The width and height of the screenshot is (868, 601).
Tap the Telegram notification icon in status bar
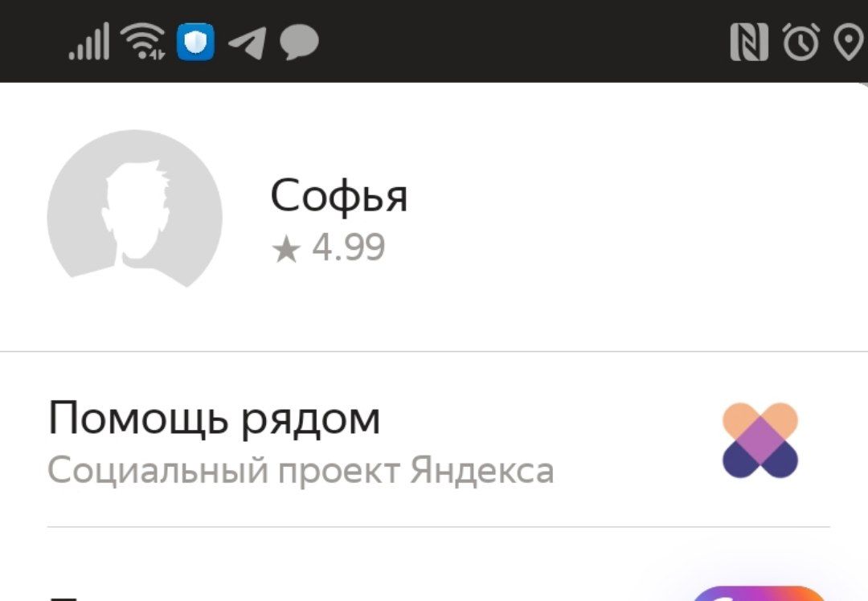247,43
